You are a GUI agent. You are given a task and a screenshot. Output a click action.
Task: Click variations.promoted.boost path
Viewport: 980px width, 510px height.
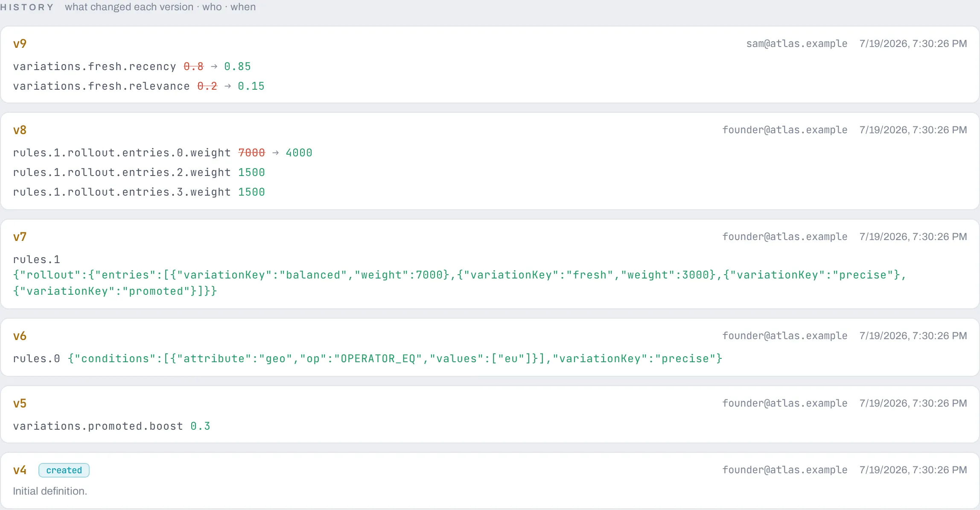click(x=98, y=426)
